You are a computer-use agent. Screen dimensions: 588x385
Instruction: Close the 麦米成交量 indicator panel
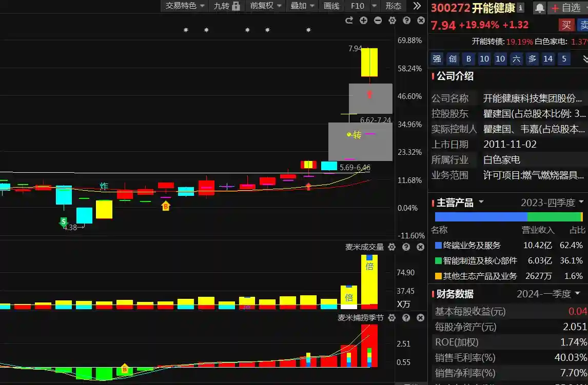421,247
